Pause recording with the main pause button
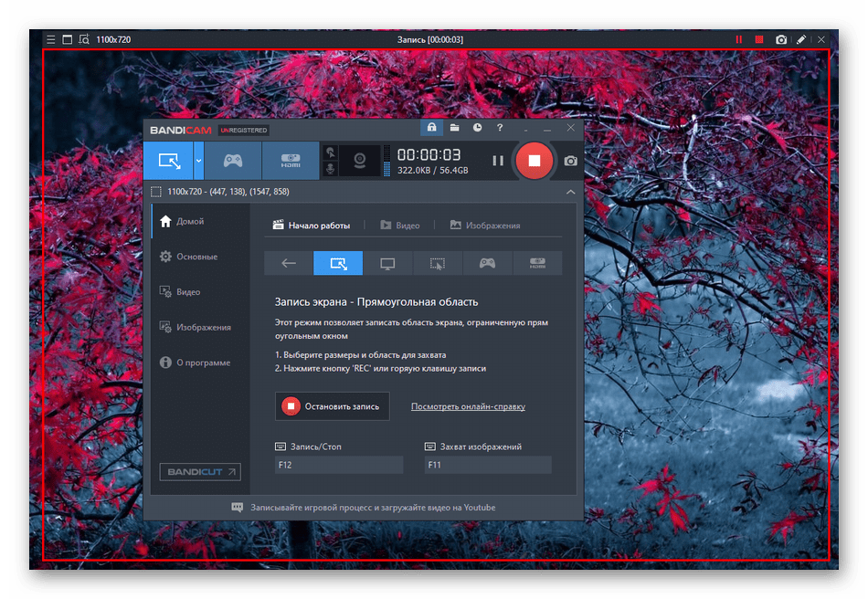868x599 pixels. pos(498,161)
